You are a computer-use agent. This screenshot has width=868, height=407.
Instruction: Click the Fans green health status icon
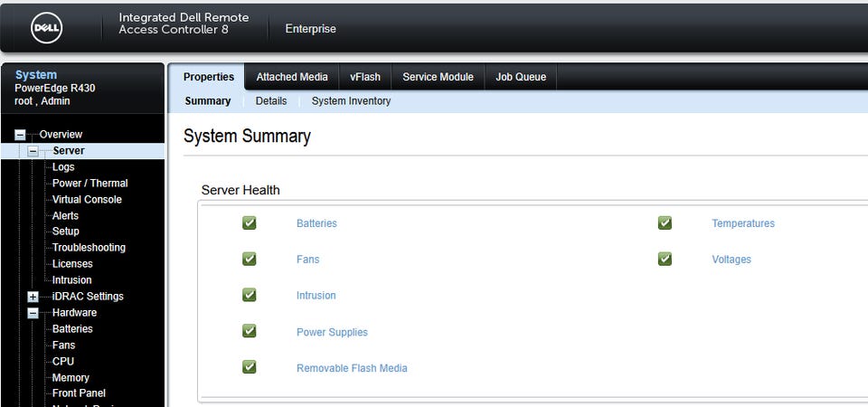250,259
